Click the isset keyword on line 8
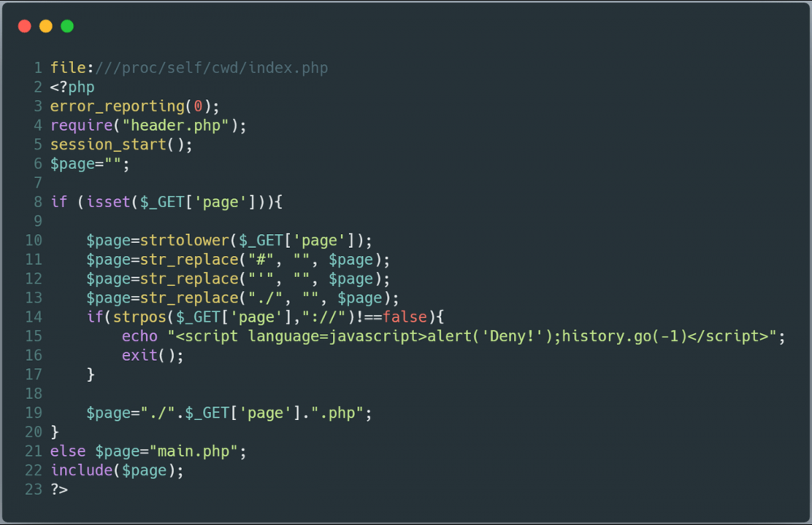 [x=108, y=202]
